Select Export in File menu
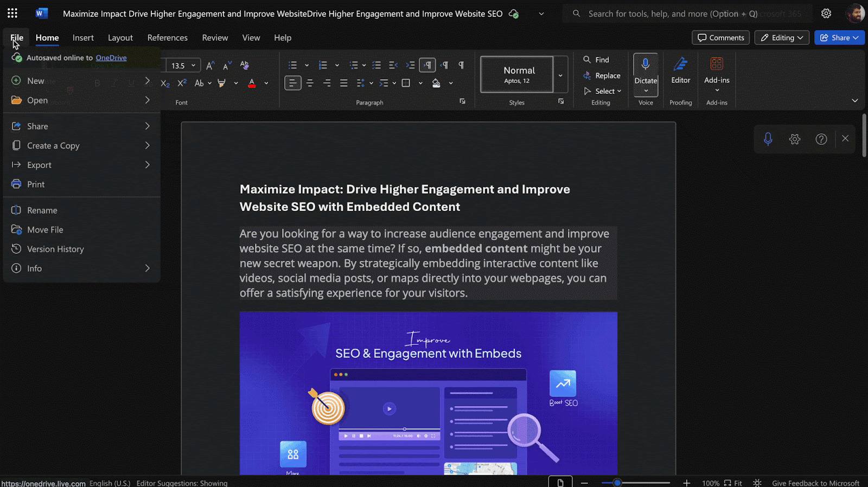This screenshot has height=487, width=868. (x=81, y=165)
